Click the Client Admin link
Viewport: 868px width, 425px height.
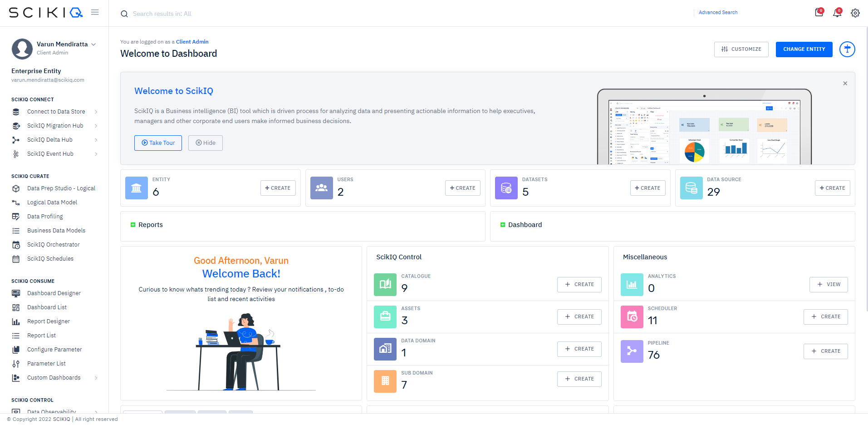point(192,42)
